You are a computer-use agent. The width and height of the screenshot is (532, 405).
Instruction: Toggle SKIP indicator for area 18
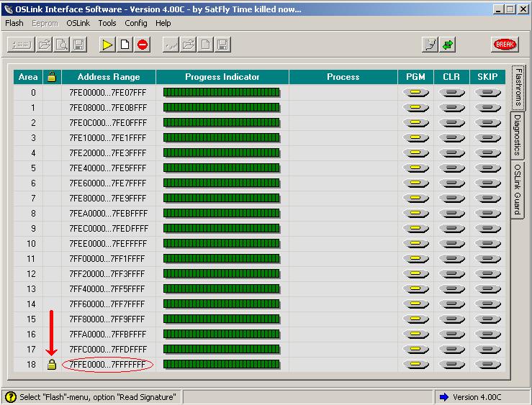487,365
